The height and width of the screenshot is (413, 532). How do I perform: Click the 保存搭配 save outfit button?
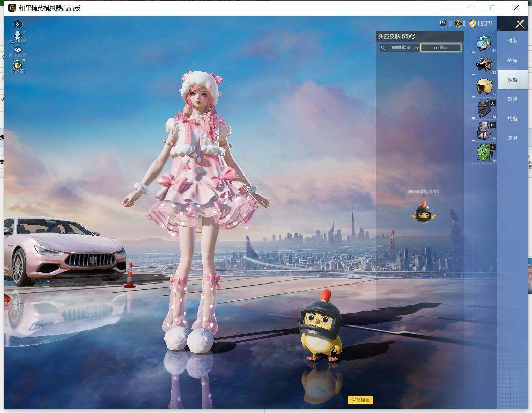tap(360, 400)
